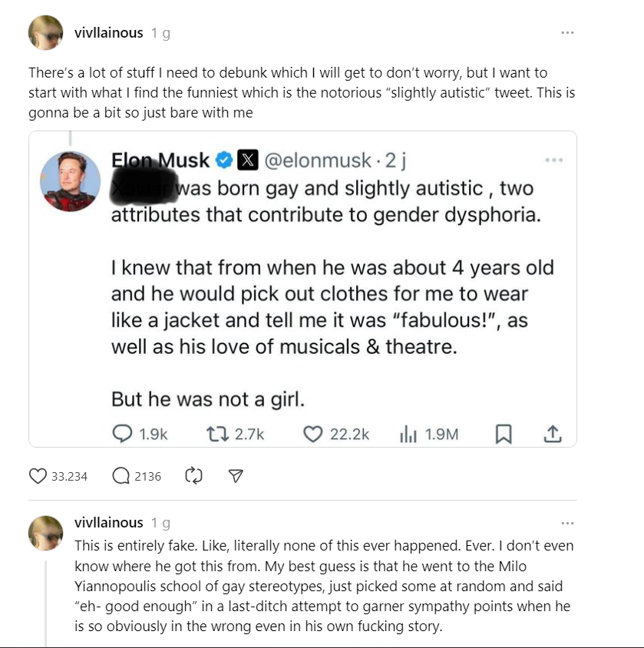Repost the first vivllainous post
The image size is (644, 648).
(x=193, y=476)
